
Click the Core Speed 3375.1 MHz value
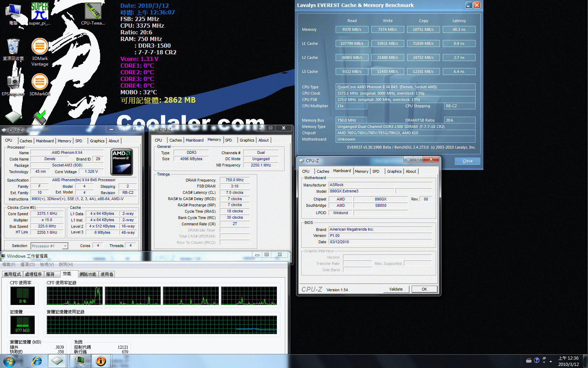[47, 213]
